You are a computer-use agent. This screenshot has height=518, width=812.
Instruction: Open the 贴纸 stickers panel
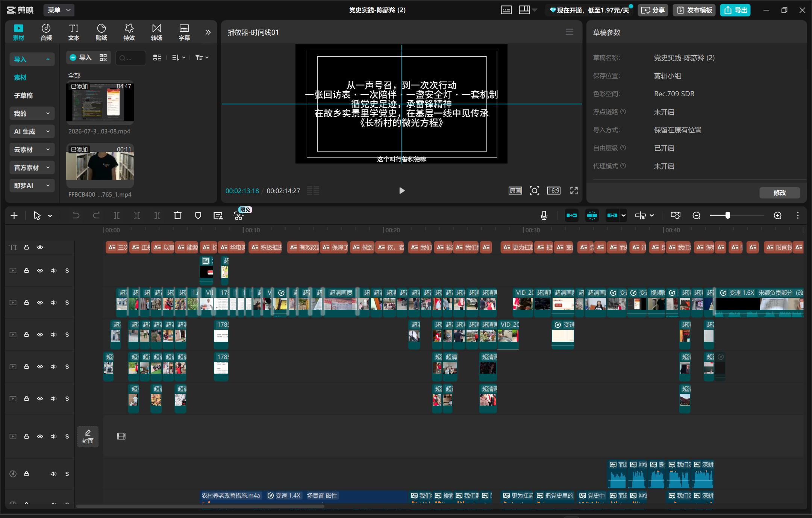(x=101, y=32)
